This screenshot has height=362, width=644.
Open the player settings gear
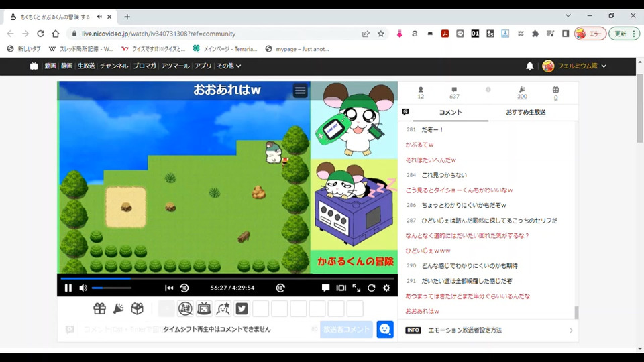coord(386,288)
